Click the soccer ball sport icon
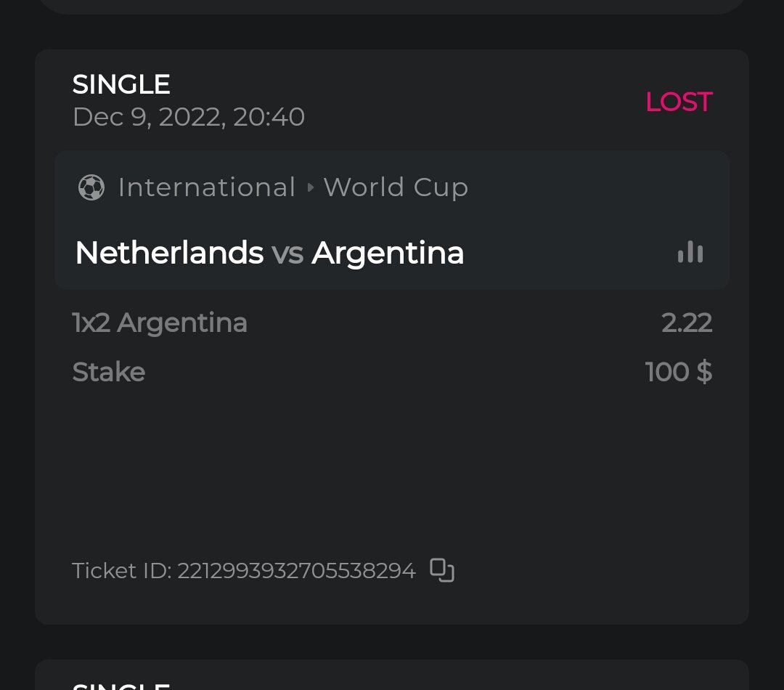 pyautogui.click(x=91, y=187)
